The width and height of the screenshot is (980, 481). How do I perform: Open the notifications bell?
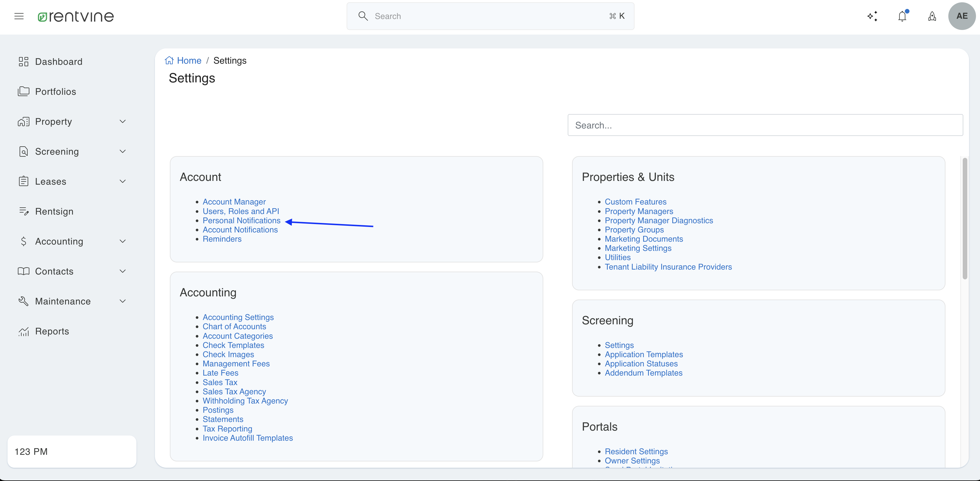902,16
